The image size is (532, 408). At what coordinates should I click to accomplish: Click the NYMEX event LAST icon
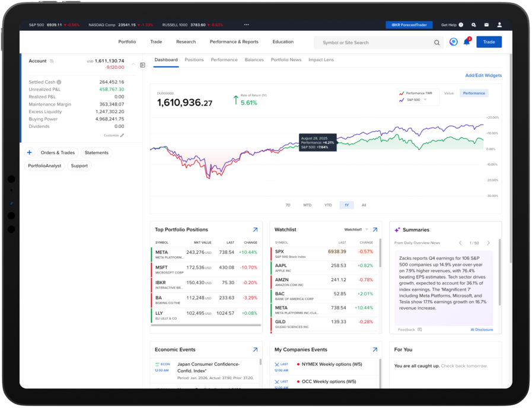point(277,364)
